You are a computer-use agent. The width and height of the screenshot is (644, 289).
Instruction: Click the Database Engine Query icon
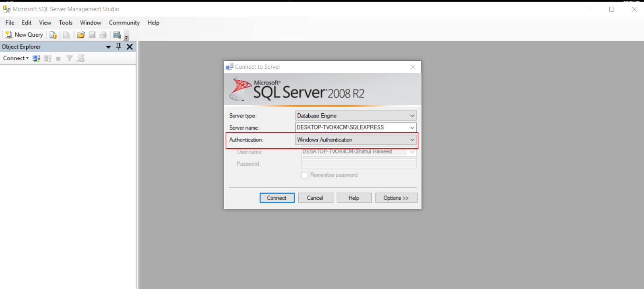click(53, 35)
